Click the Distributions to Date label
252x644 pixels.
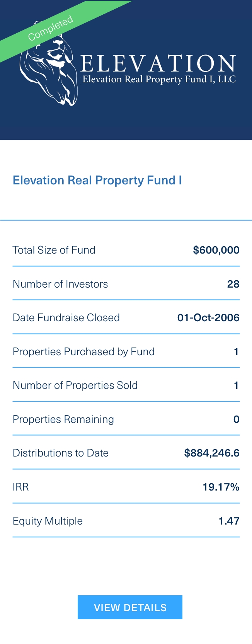point(61,453)
